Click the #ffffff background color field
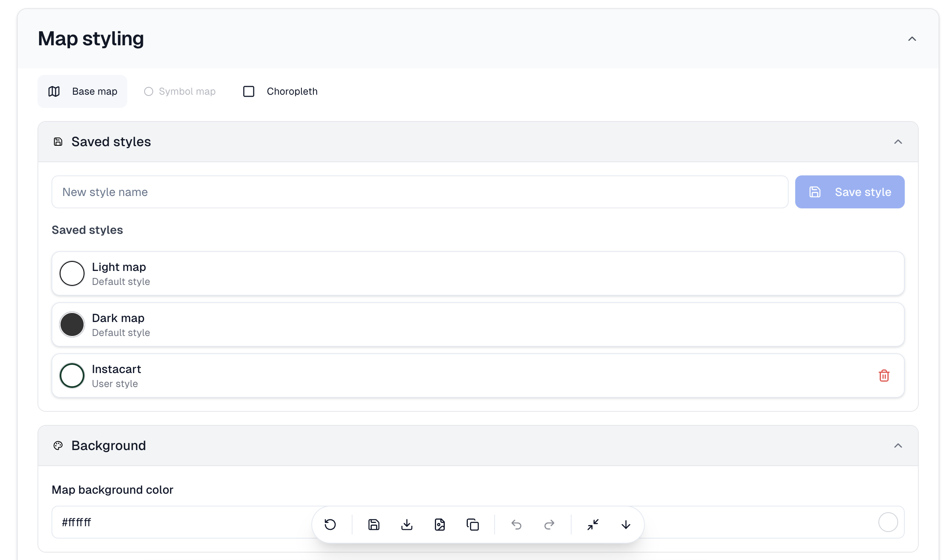 [x=478, y=522]
